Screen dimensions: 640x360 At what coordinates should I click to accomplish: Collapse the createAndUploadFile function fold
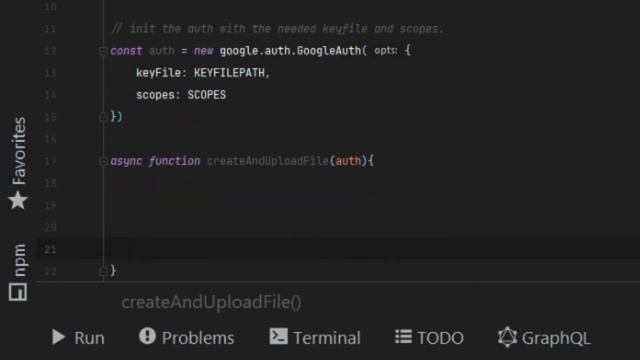pos(103,161)
